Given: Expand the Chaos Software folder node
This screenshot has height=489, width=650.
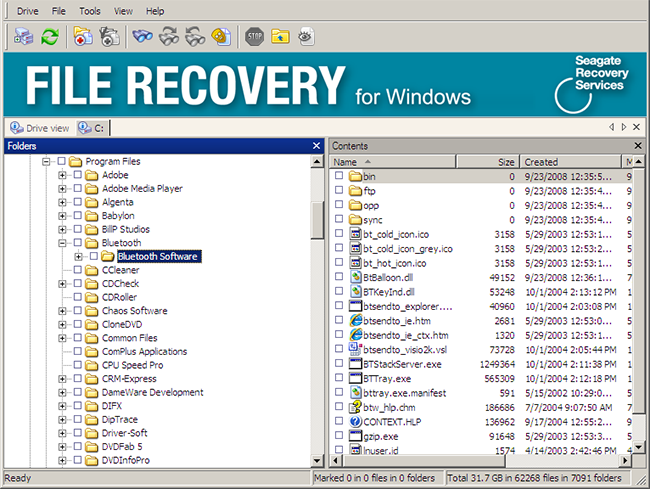Looking at the screenshot, I should (62, 311).
